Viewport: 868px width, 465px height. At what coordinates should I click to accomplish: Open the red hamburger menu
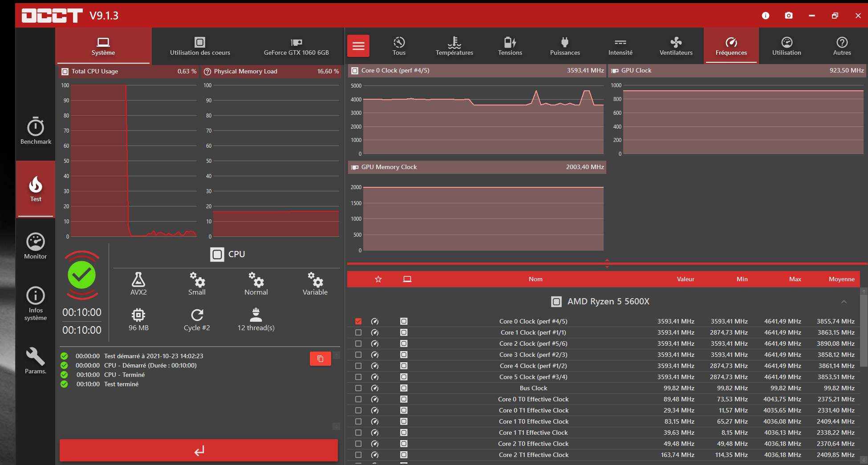(358, 46)
